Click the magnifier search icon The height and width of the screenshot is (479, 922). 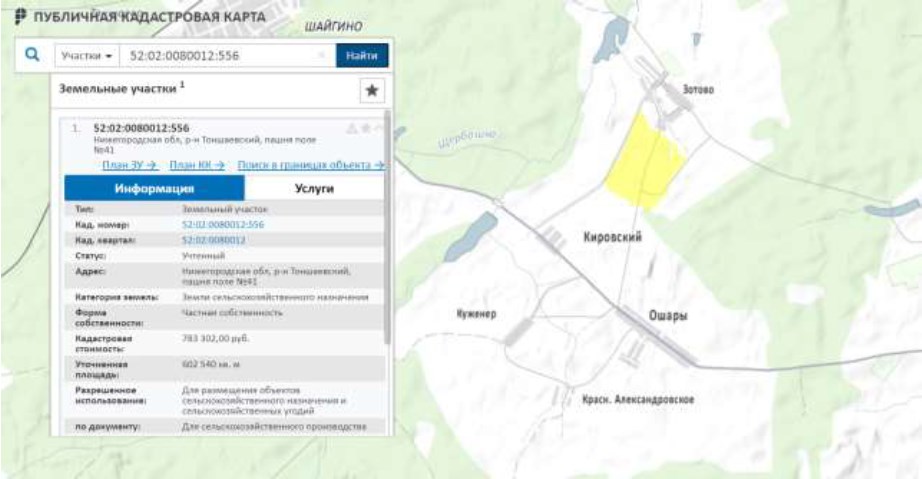32,55
